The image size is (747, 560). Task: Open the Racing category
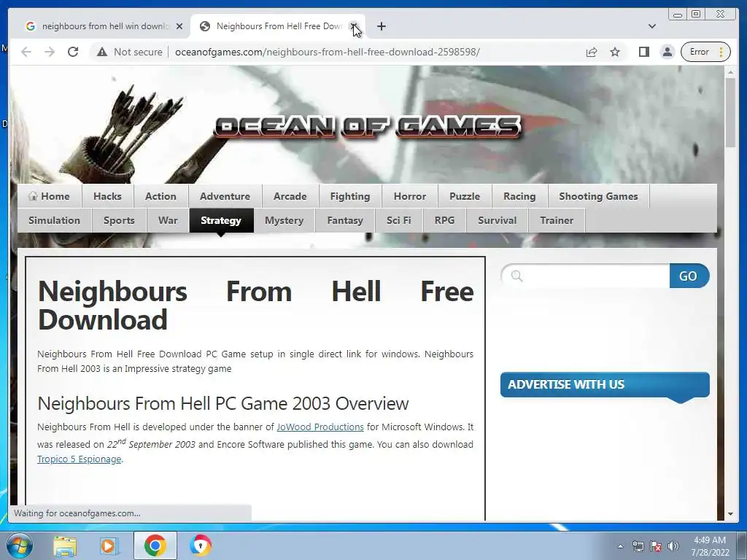(519, 196)
